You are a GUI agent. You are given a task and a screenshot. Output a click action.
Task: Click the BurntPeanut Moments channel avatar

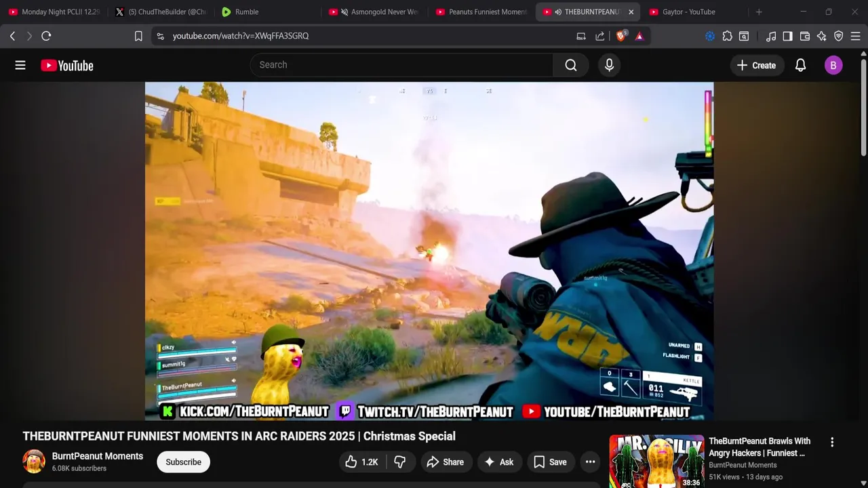(x=34, y=462)
